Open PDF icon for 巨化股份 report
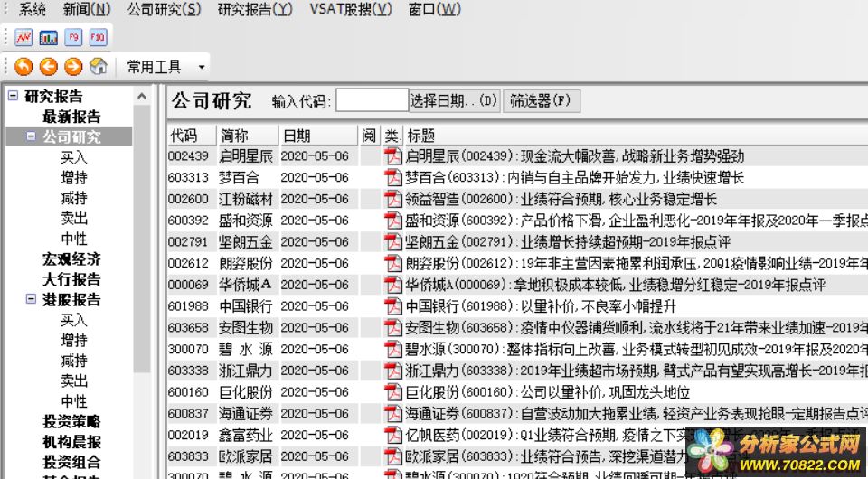Image resolution: width=868 pixels, height=479 pixels. click(393, 392)
